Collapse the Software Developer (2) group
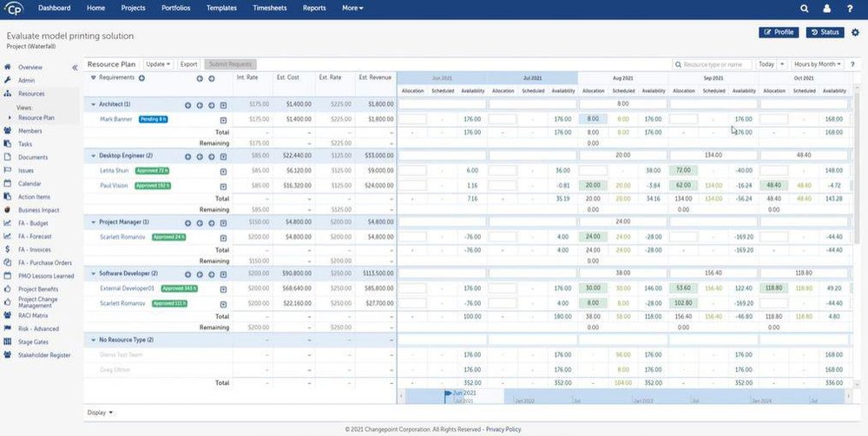 pos(93,274)
